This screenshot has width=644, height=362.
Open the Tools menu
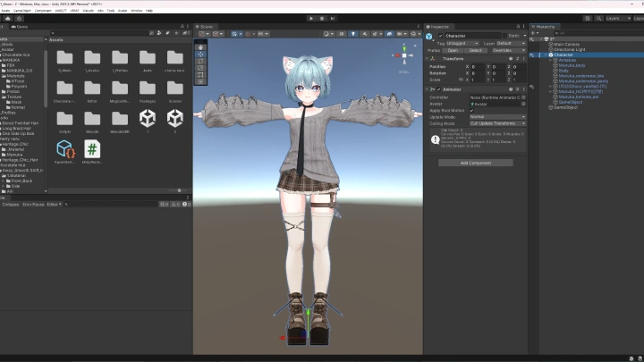(111, 11)
